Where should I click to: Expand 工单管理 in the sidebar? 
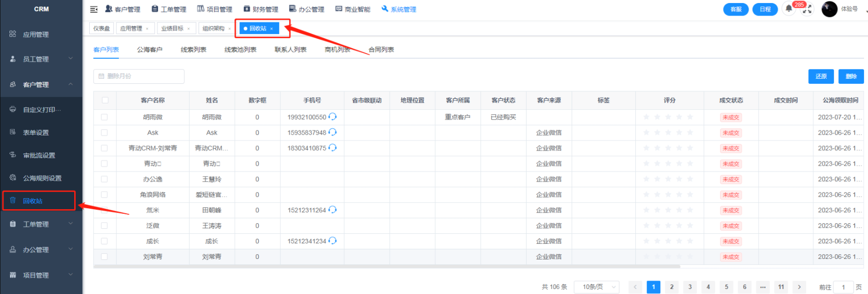click(x=71, y=224)
